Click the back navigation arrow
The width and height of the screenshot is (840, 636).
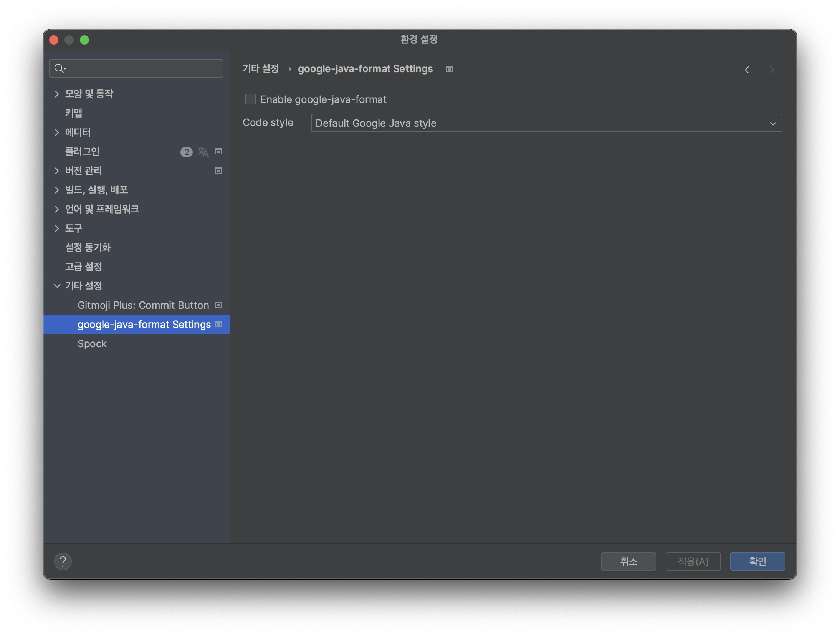(749, 70)
